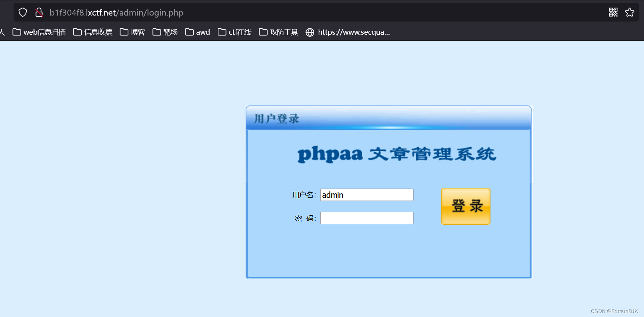
Task: Open the 博客 bookmark folder
Action: click(x=132, y=32)
